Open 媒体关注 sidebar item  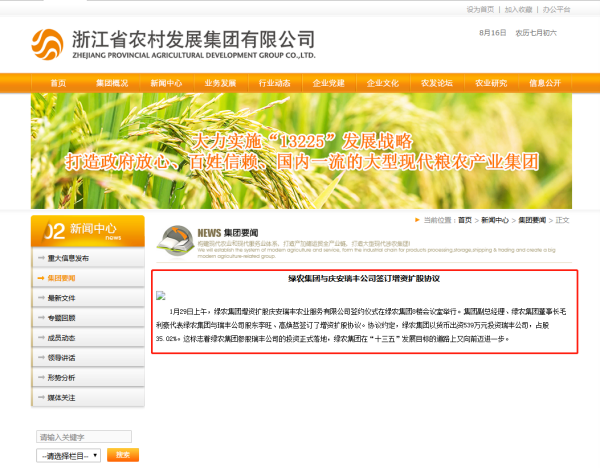62,397
